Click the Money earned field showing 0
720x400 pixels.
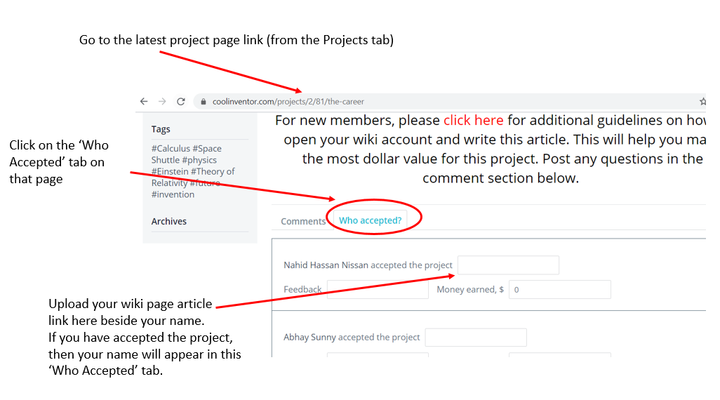tap(560, 289)
